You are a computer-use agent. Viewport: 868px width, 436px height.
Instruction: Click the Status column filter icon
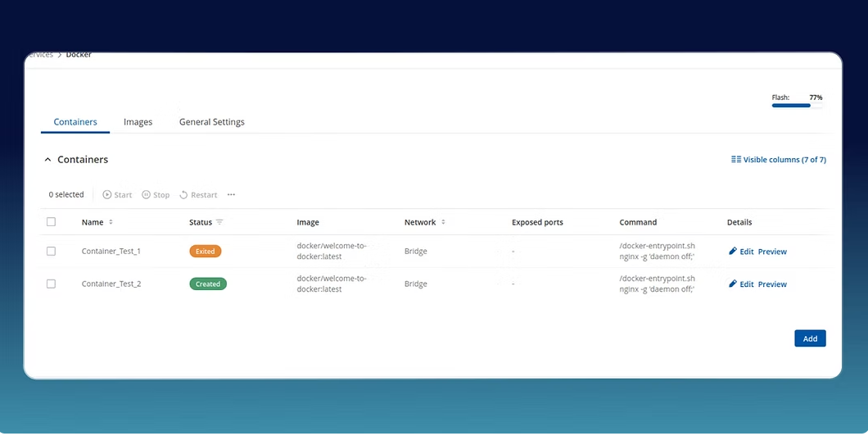pyautogui.click(x=219, y=222)
